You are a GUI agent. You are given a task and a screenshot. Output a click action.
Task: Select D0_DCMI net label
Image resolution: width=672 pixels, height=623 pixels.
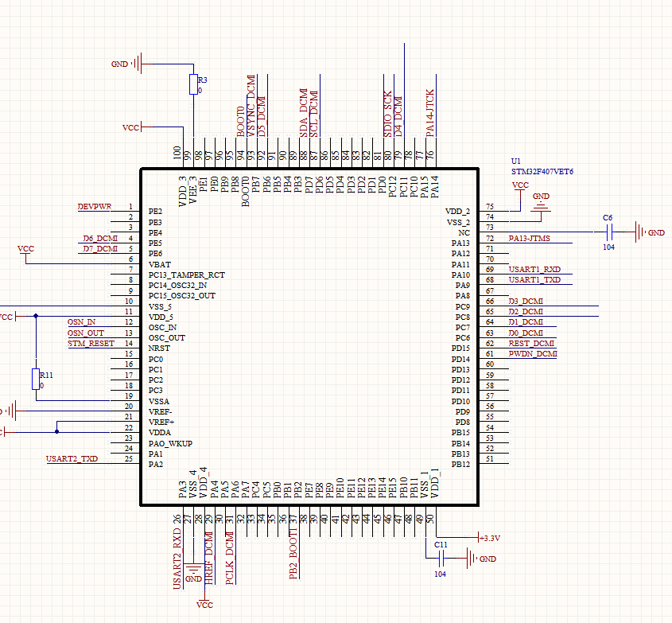point(526,333)
